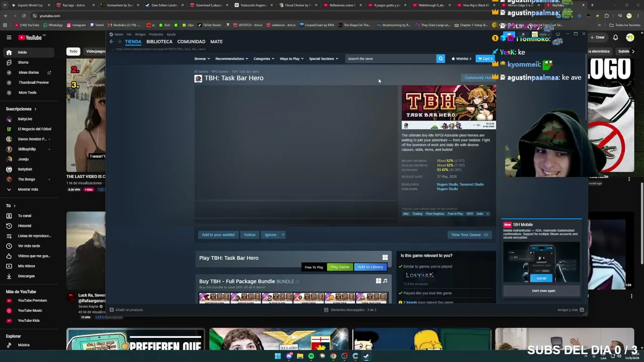This screenshot has width=644, height=362.
Task: Open Chrome from the taskbar
Action: 333,356
